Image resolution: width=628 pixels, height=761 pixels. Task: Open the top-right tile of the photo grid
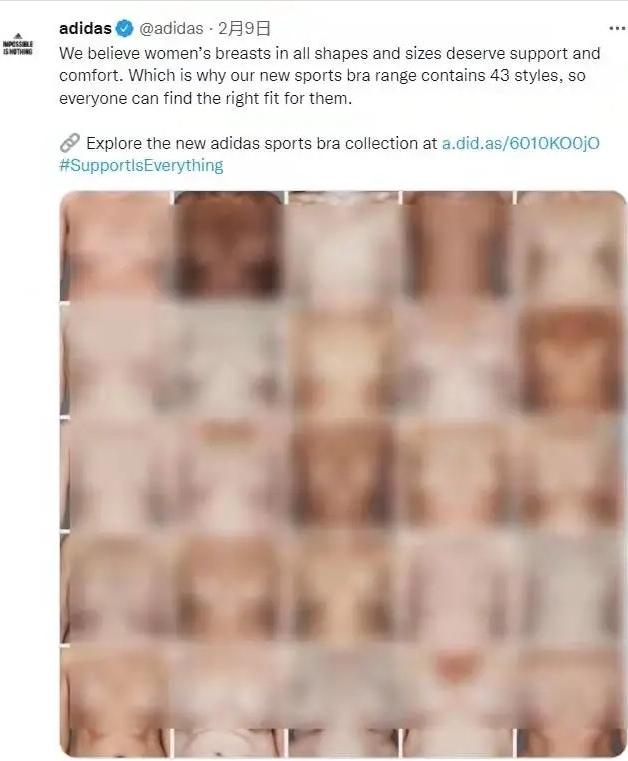(571, 246)
